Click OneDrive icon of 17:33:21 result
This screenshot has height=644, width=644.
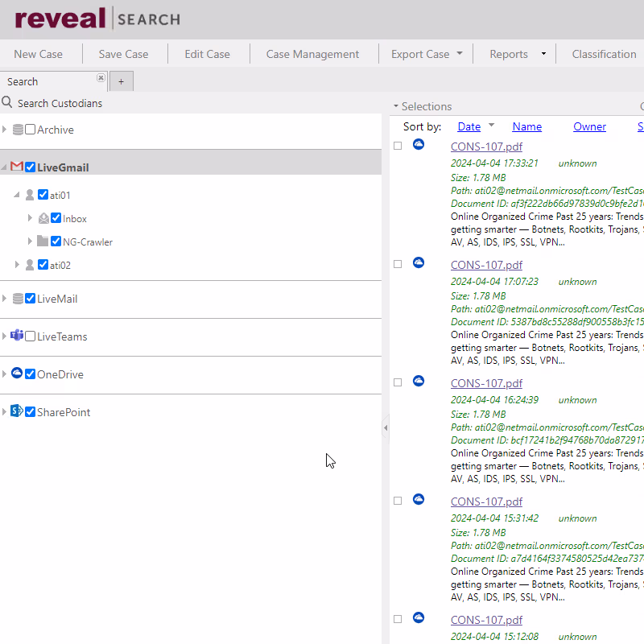coord(419,145)
